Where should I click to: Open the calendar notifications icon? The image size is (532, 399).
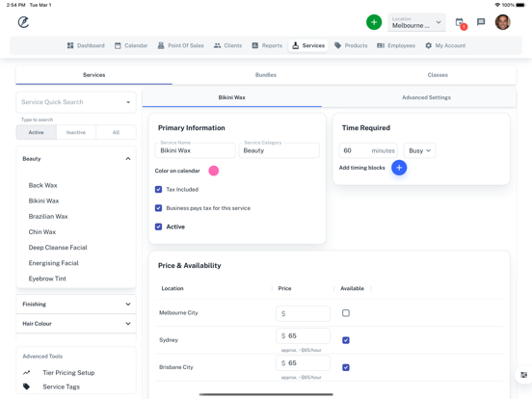click(461, 23)
